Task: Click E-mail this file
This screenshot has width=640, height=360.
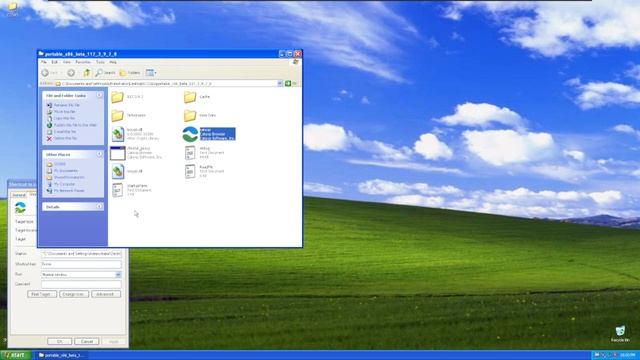Action: coord(62,132)
